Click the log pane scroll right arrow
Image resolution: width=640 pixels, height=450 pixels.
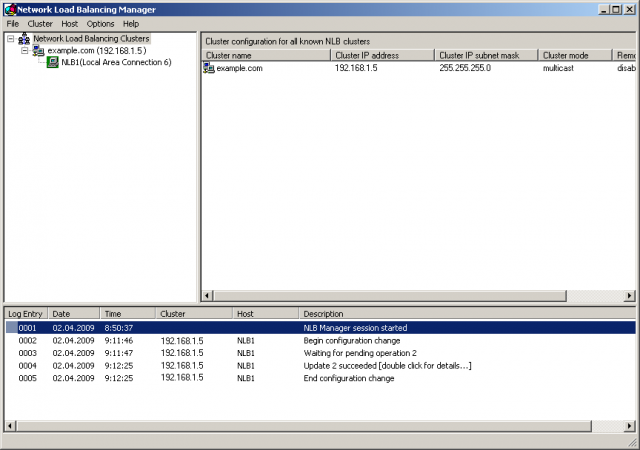(630, 426)
